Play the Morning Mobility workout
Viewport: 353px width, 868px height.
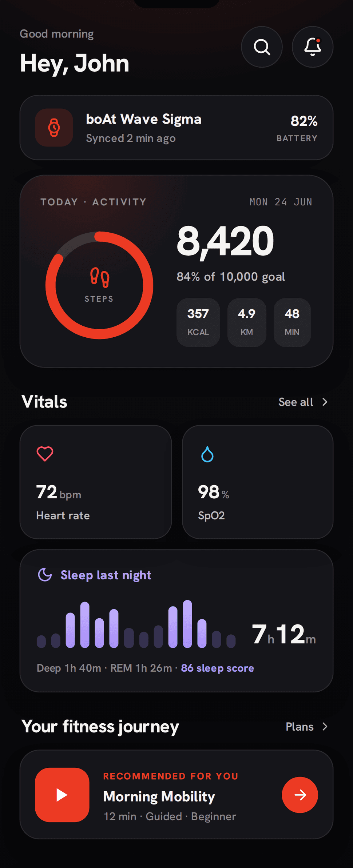(62, 795)
